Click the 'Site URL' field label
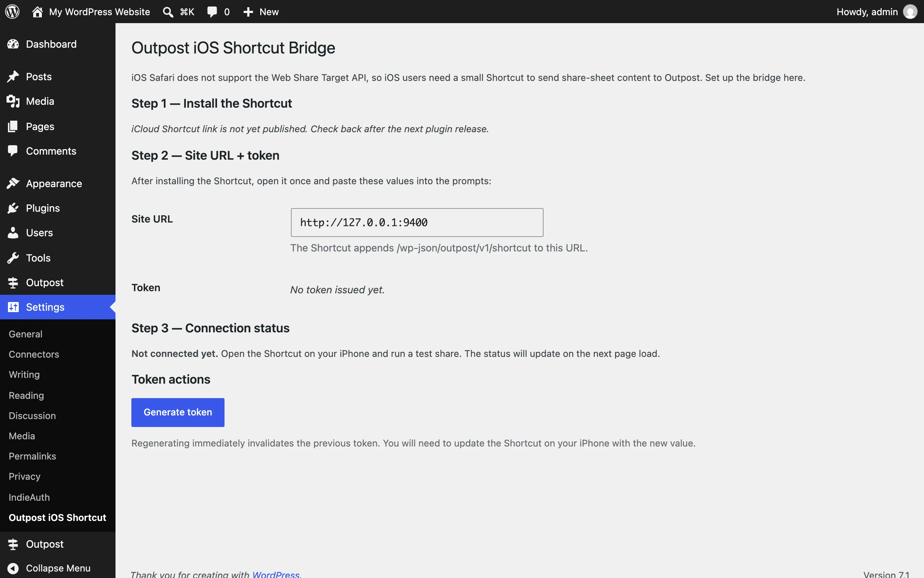 (x=152, y=219)
